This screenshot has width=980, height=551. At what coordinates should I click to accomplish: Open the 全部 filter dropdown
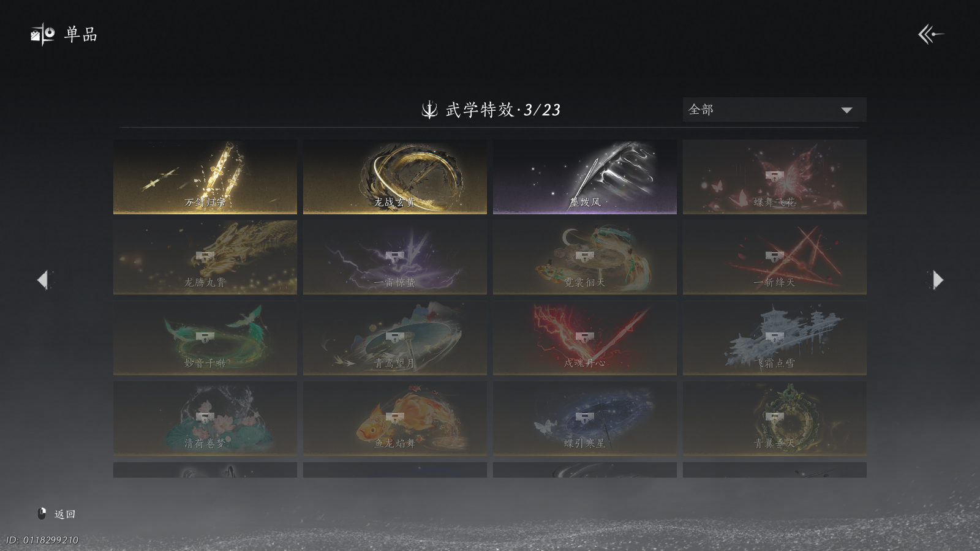coord(774,110)
